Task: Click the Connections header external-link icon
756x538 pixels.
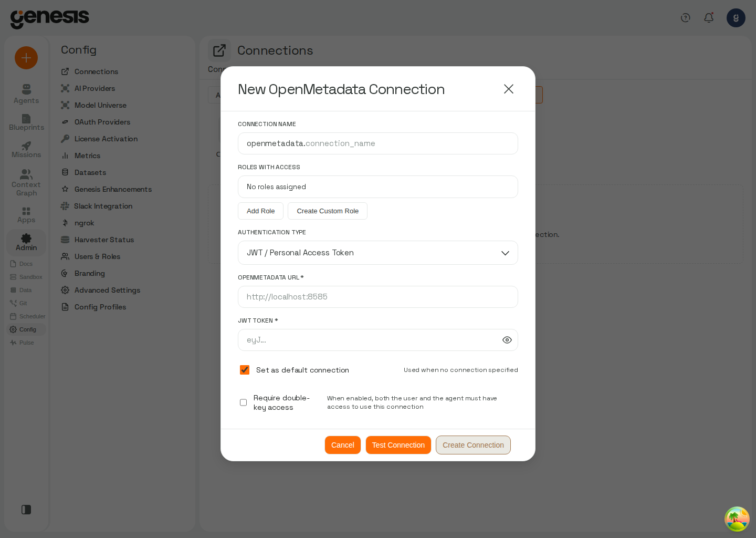Action: coord(219,50)
